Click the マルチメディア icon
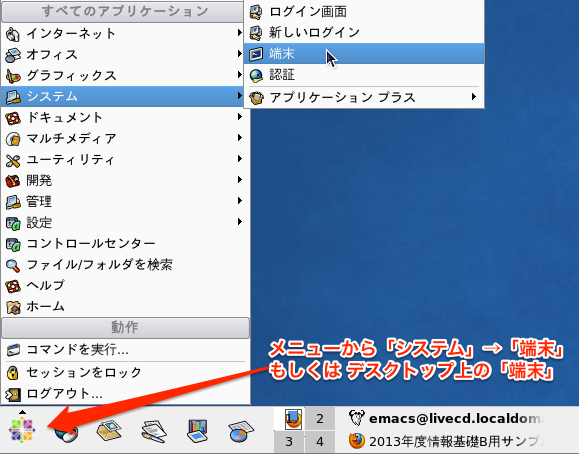Screen dimensions: 579x454 coord(13,139)
